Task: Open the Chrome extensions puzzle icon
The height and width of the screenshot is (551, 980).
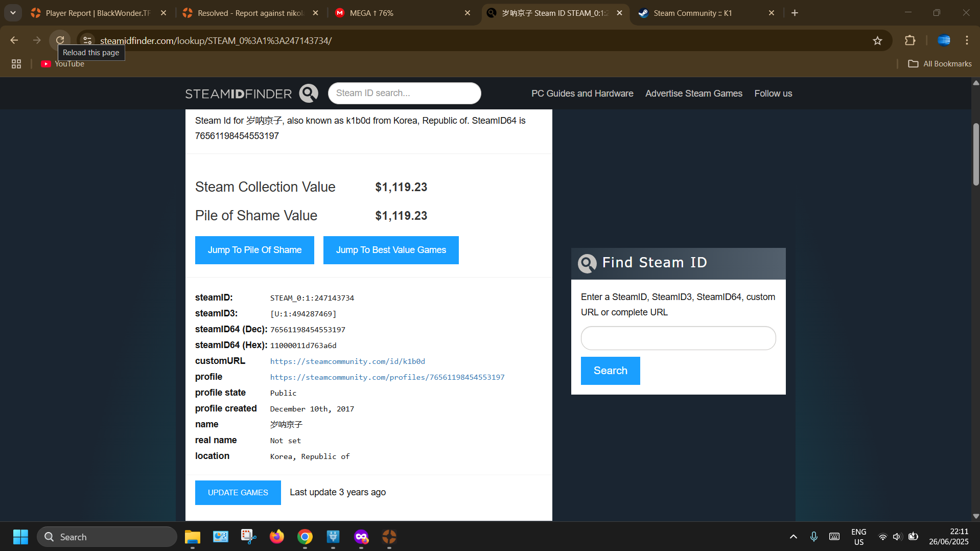Action: [x=910, y=40]
